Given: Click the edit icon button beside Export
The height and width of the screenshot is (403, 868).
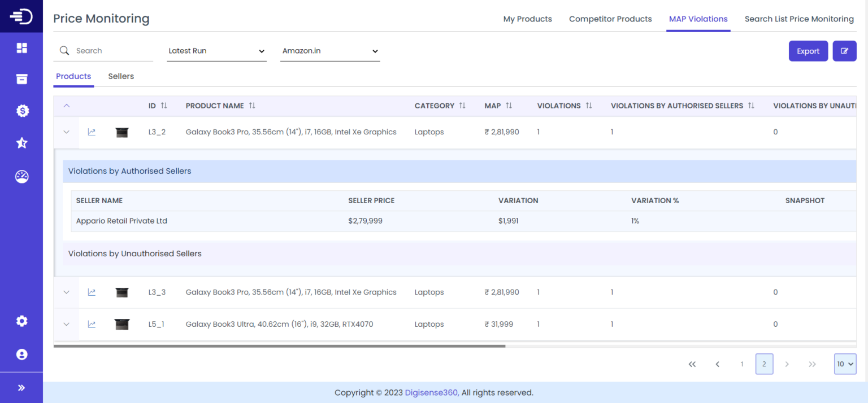Looking at the screenshot, I should [x=844, y=51].
